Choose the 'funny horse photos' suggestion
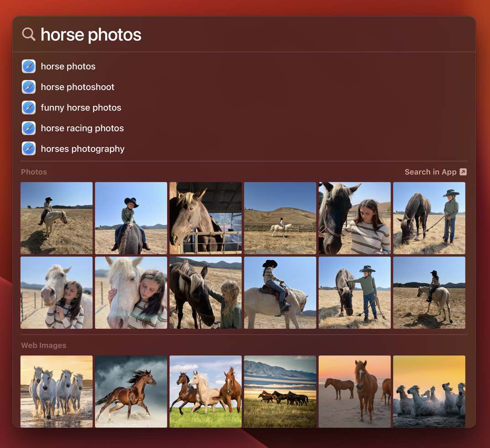This screenshot has width=490, height=448. [81, 108]
